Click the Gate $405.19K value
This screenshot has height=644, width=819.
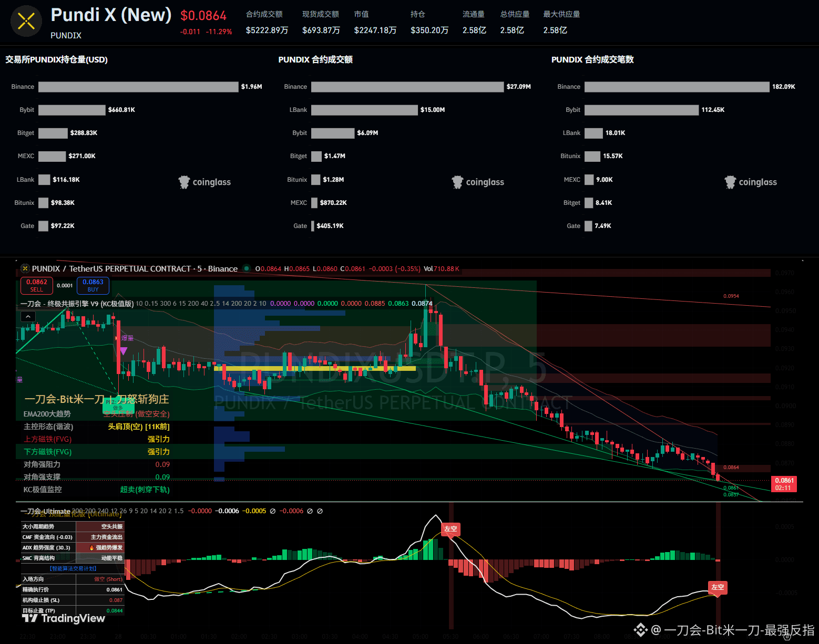[330, 226]
